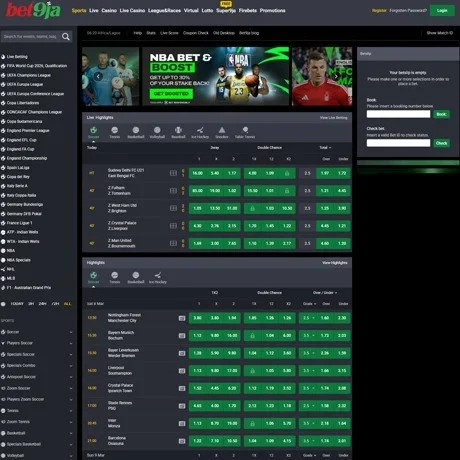Click View Live Betting link

pos(333,118)
